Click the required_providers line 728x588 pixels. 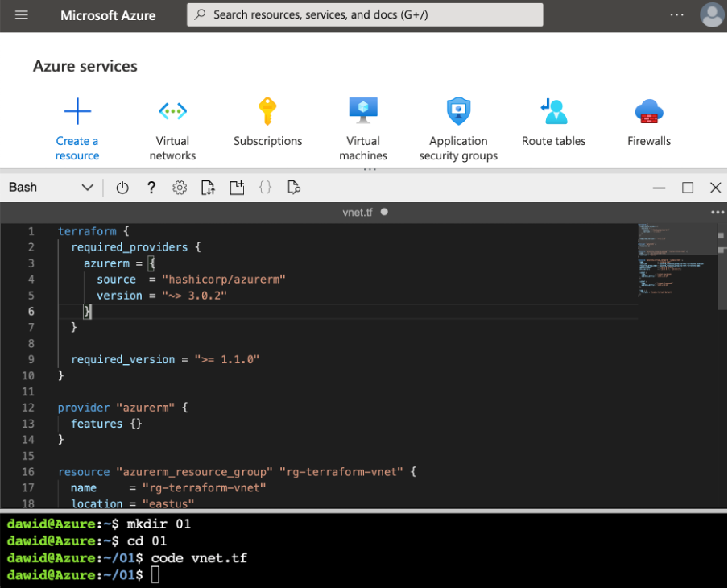(x=135, y=247)
